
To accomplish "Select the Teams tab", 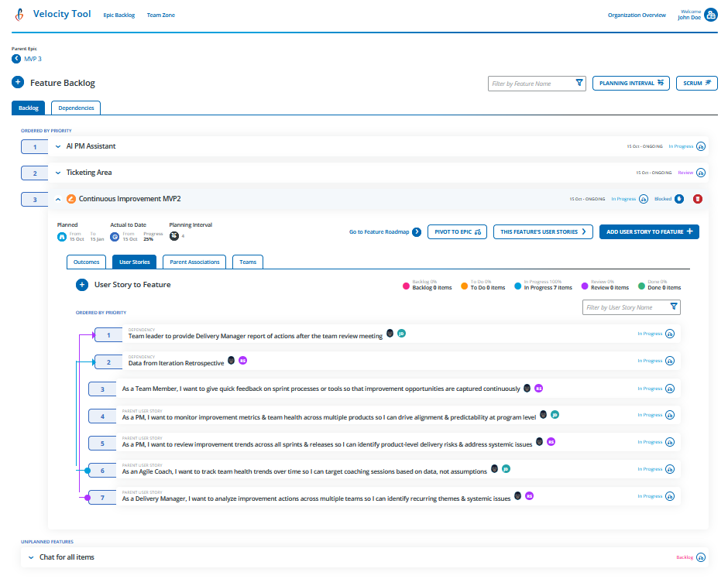I will tap(248, 262).
